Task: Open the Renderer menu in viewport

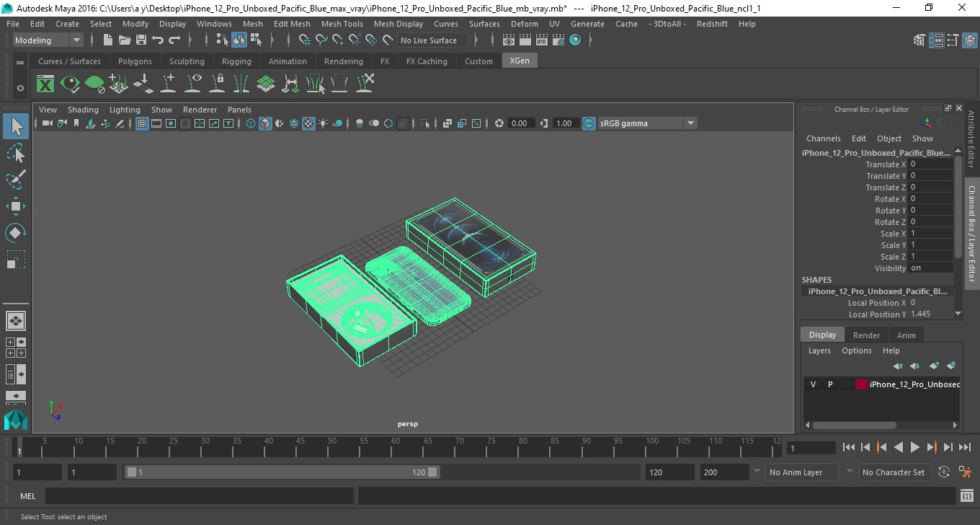Action: 200,110
